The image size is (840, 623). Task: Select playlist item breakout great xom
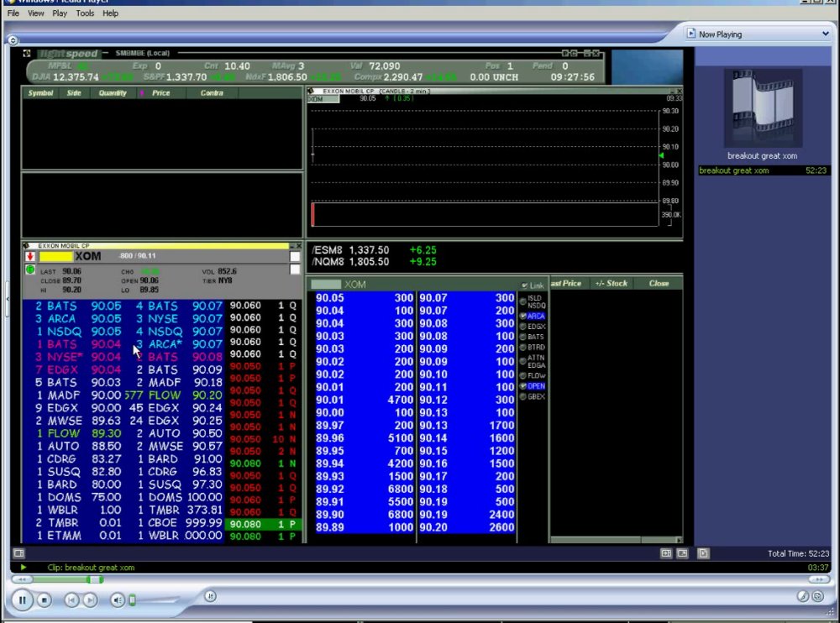(x=763, y=170)
